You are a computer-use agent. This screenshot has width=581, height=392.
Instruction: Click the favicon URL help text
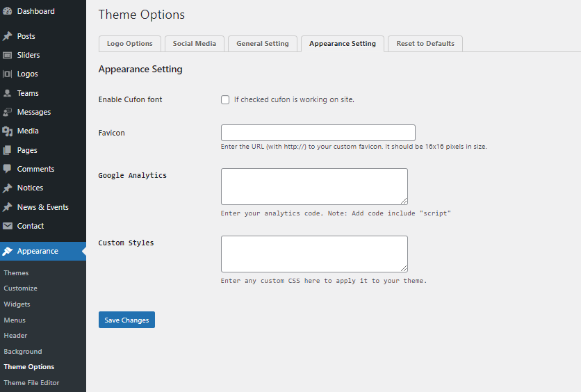coord(354,147)
